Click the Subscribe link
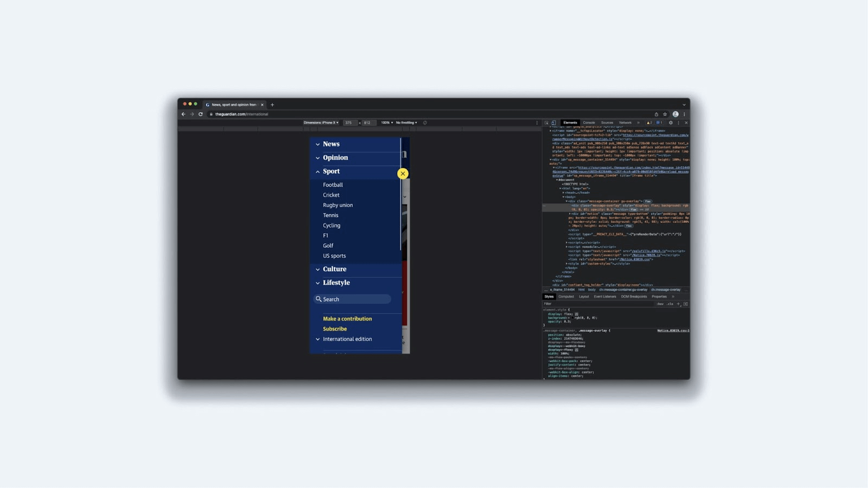Viewport: 868px width, 488px height. click(335, 329)
